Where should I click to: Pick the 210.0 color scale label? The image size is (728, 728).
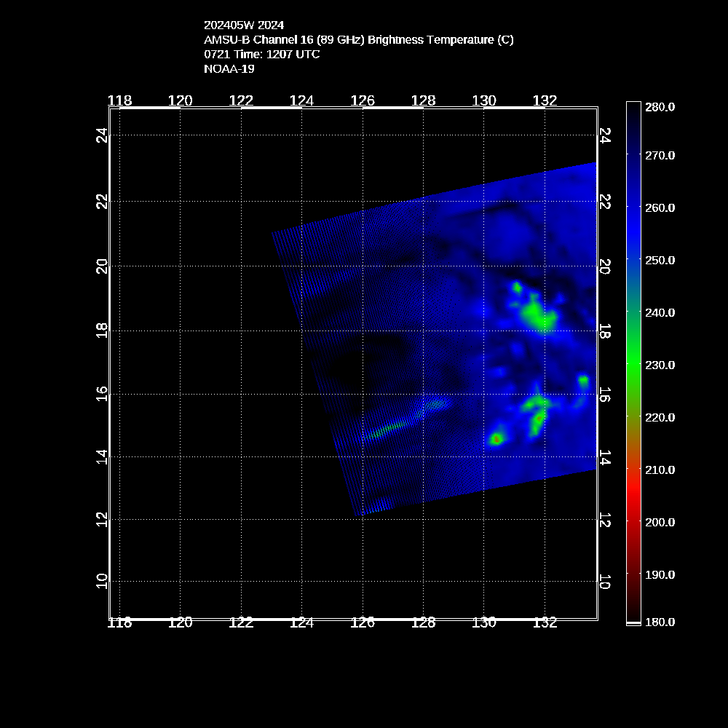(660, 470)
